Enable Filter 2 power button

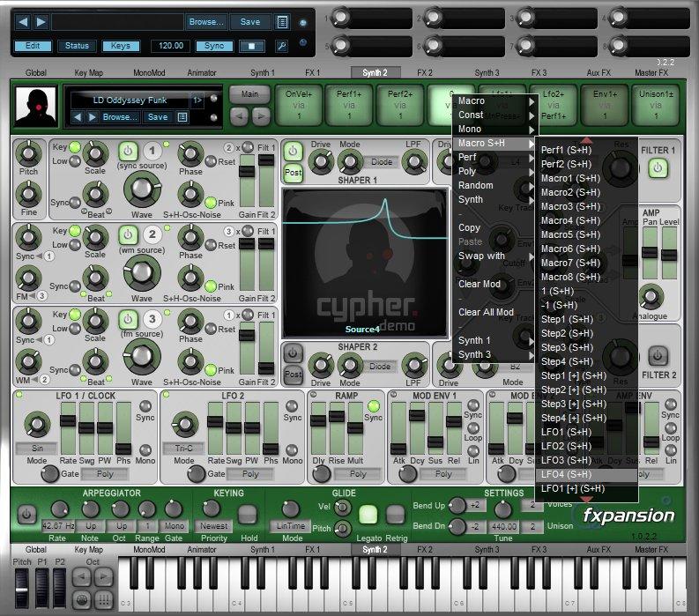tap(658, 356)
